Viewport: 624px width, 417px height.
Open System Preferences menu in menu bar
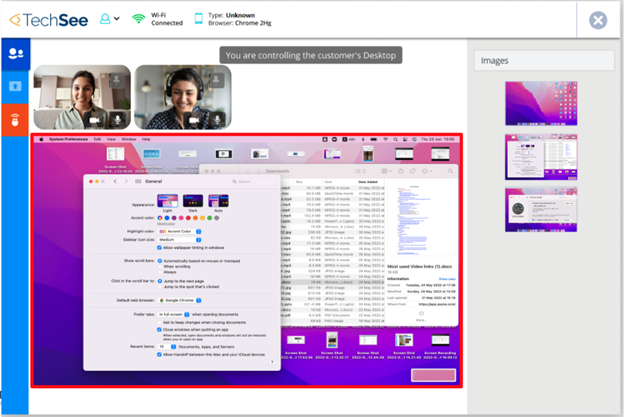[68, 139]
